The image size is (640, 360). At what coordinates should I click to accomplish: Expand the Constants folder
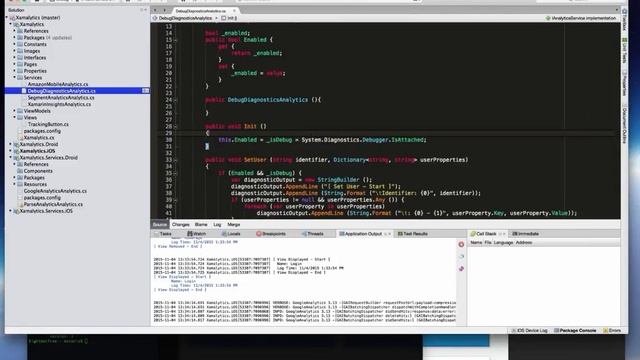[15, 44]
